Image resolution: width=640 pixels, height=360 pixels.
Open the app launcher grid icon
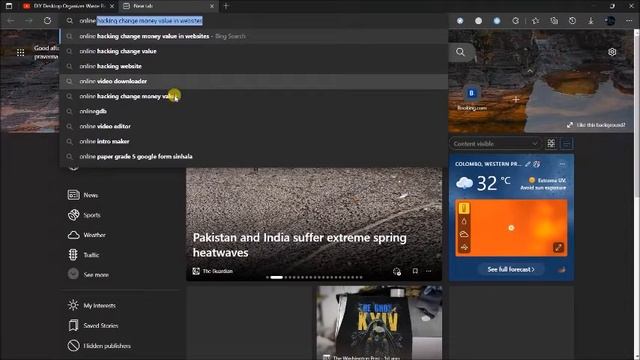tap(20, 52)
